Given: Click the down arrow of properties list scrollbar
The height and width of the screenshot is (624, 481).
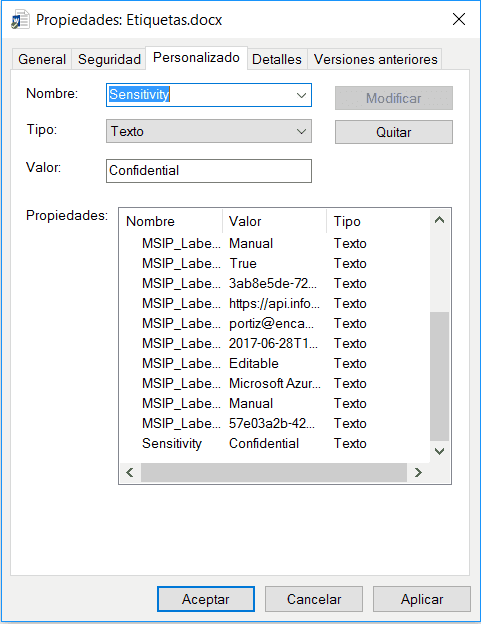Looking at the screenshot, I should (440, 451).
